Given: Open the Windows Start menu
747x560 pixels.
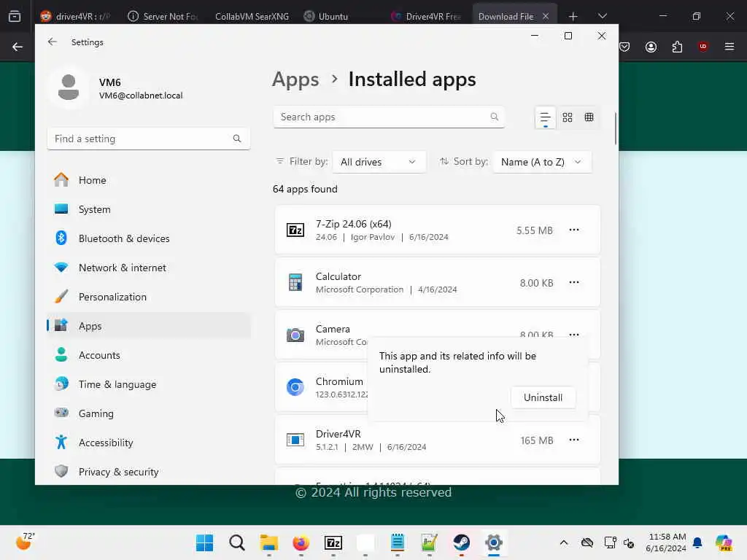Looking at the screenshot, I should pyautogui.click(x=205, y=542).
